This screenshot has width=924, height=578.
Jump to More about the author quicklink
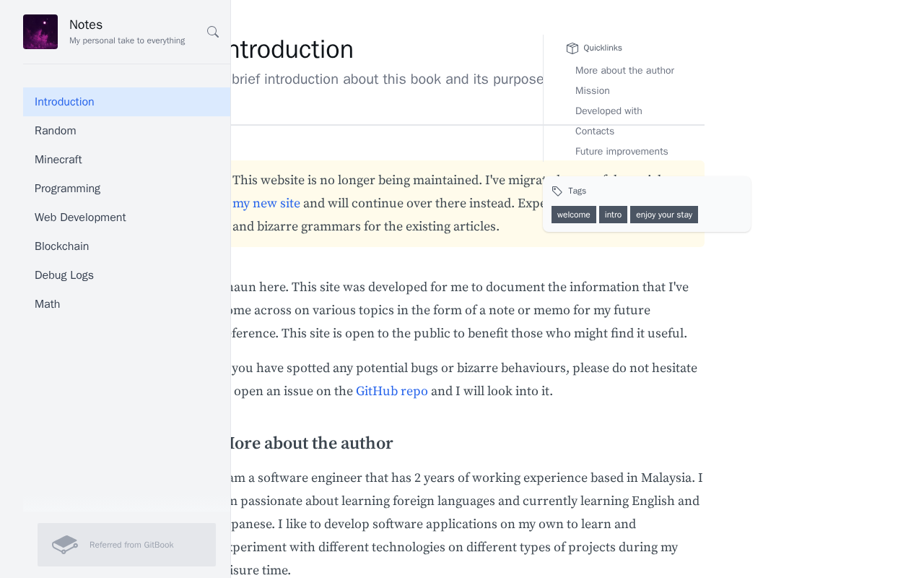[624, 71]
